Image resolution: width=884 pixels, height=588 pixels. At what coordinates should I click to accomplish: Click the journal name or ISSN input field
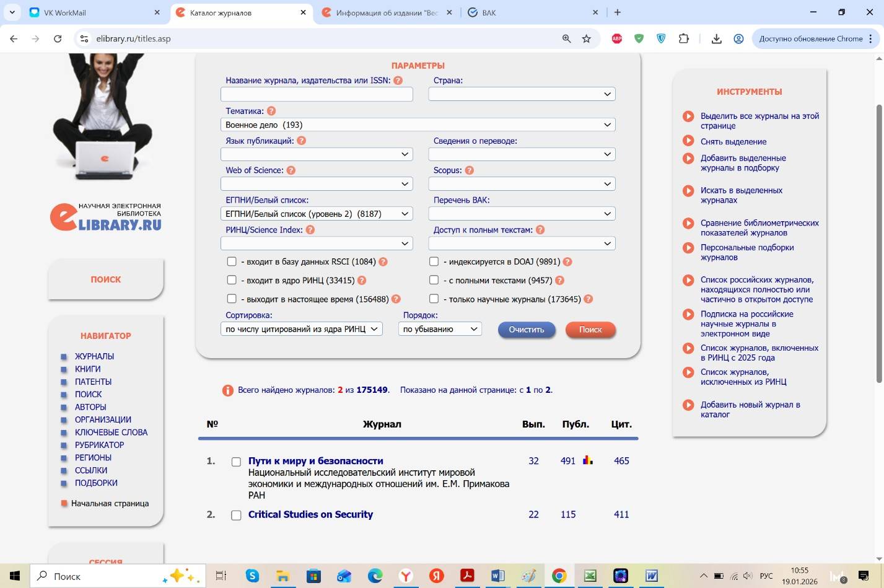[317, 94]
